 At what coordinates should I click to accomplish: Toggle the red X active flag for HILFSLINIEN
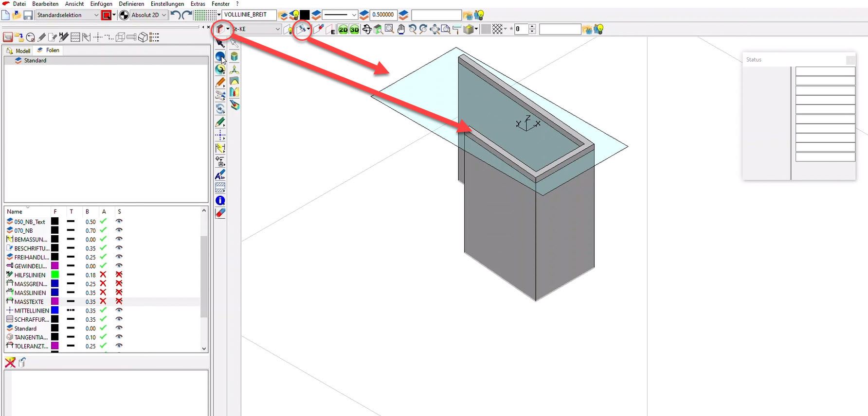pos(103,275)
